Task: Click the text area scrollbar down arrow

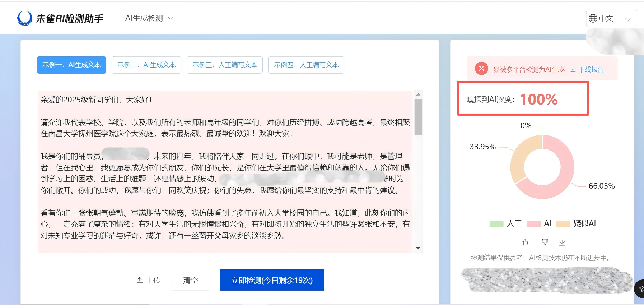Action: [x=418, y=248]
